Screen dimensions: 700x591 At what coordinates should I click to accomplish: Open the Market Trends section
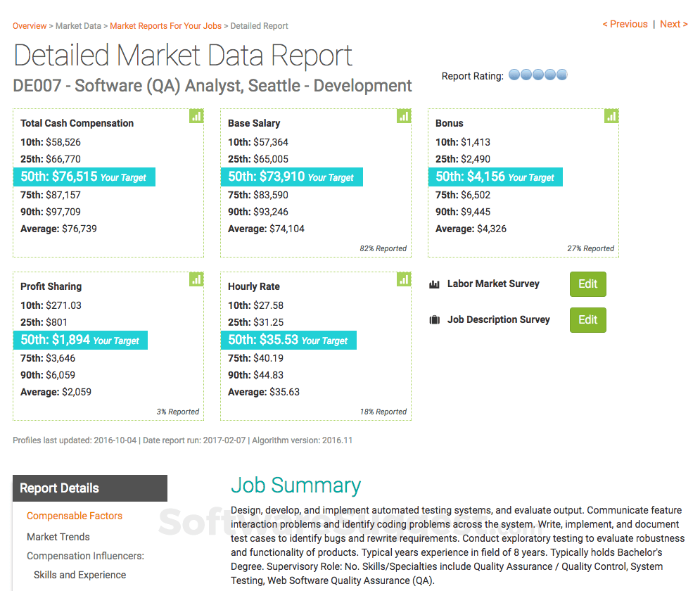coord(58,536)
